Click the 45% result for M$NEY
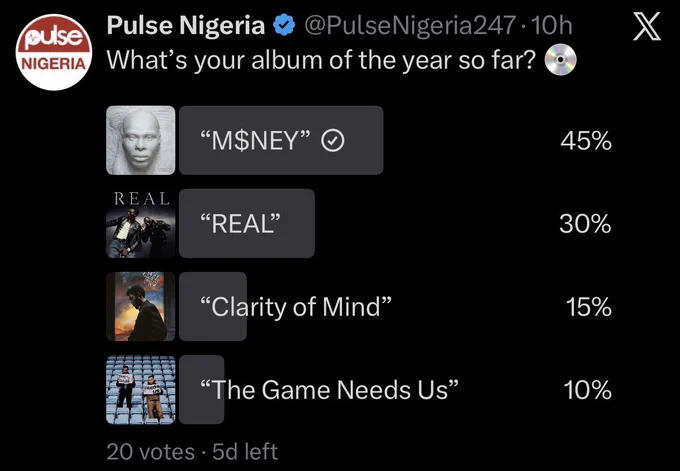This screenshot has height=471, width=680. click(586, 141)
